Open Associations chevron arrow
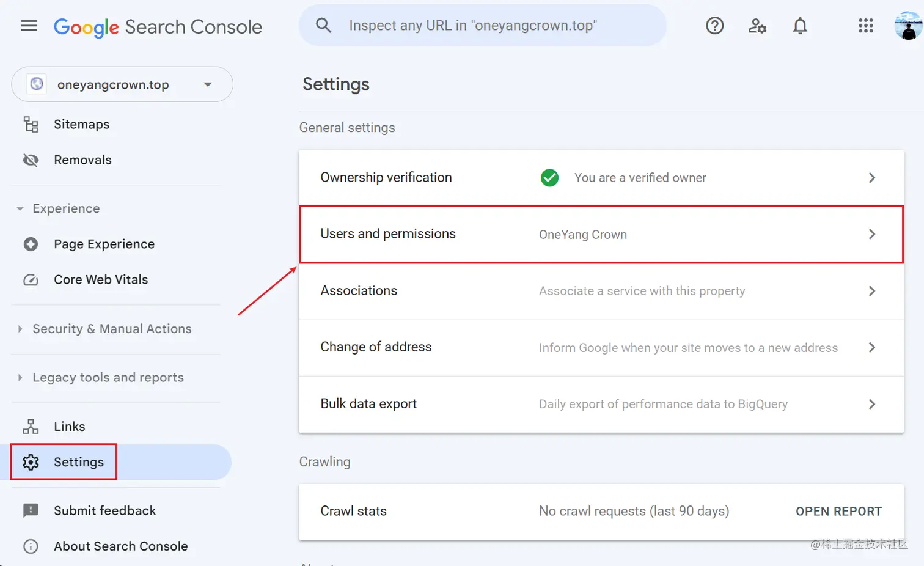This screenshot has width=924, height=566. click(x=871, y=291)
